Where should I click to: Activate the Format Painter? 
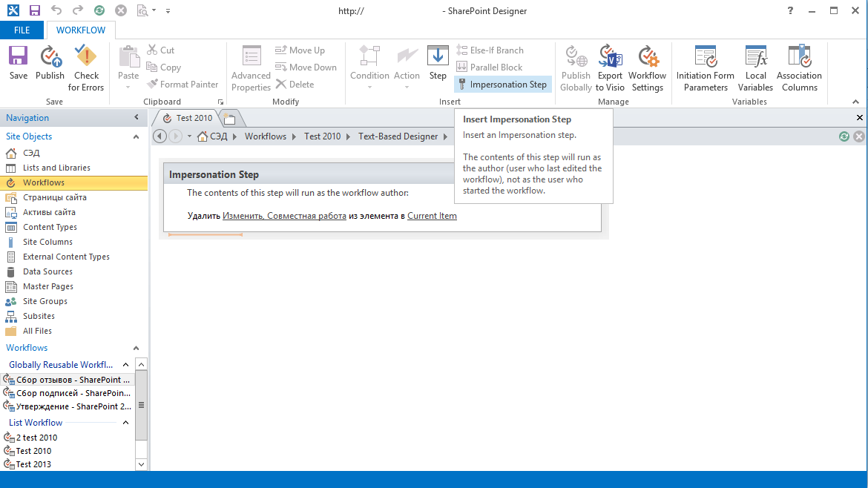click(x=182, y=84)
